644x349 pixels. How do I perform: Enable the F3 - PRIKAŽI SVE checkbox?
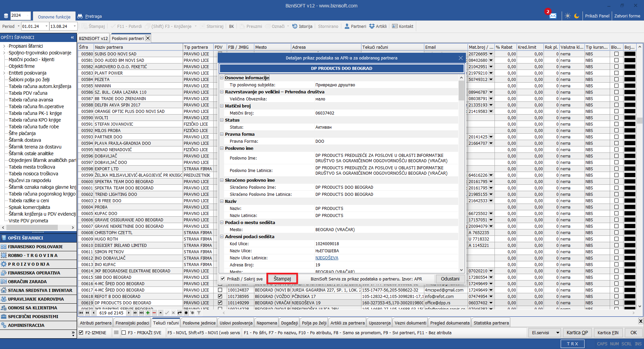(124, 333)
